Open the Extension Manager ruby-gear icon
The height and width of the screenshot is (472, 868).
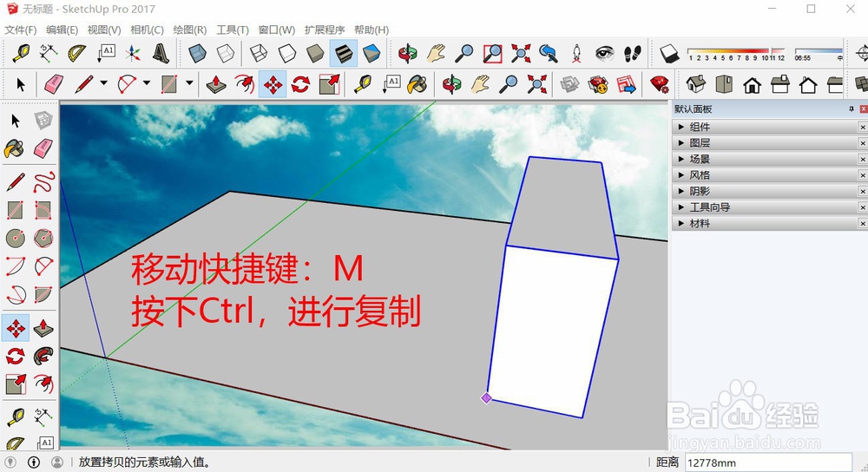coord(660,85)
